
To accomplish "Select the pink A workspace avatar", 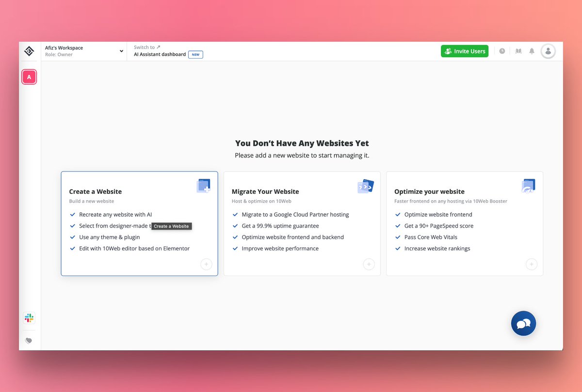I will pos(29,77).
